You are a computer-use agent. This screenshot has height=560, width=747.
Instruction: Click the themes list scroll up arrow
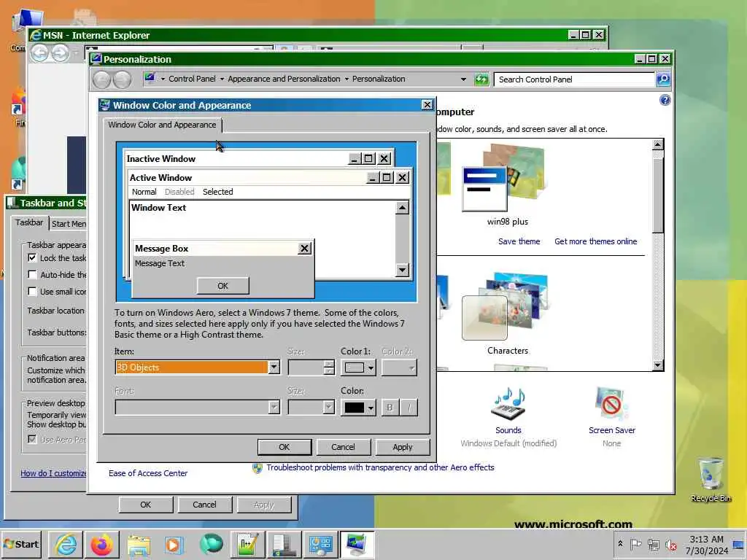658,144
